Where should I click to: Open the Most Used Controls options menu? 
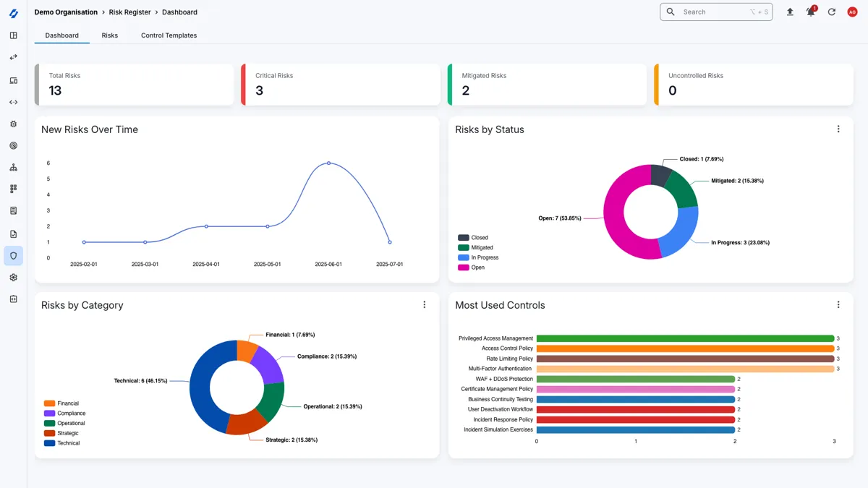click(x=838, y=304)
